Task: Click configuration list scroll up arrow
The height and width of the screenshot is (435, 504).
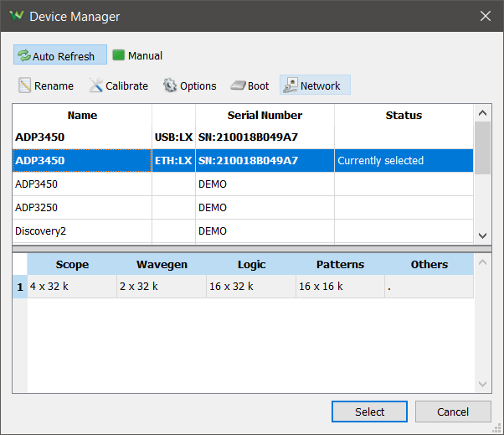Action: [482, 262]
